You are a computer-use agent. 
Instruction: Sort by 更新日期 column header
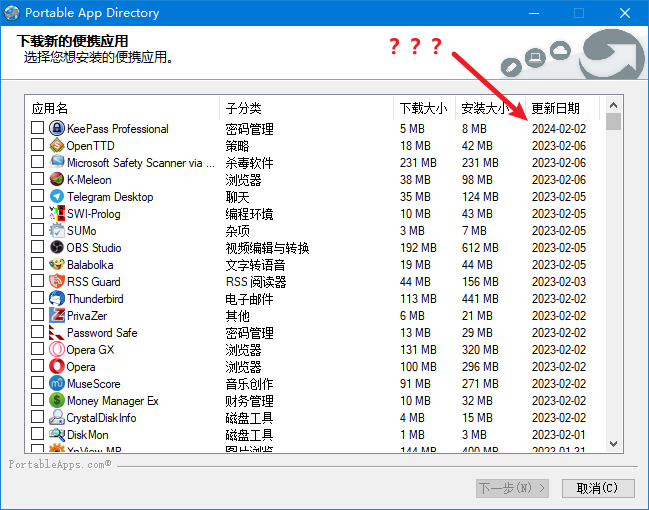[x=562, y=108]
